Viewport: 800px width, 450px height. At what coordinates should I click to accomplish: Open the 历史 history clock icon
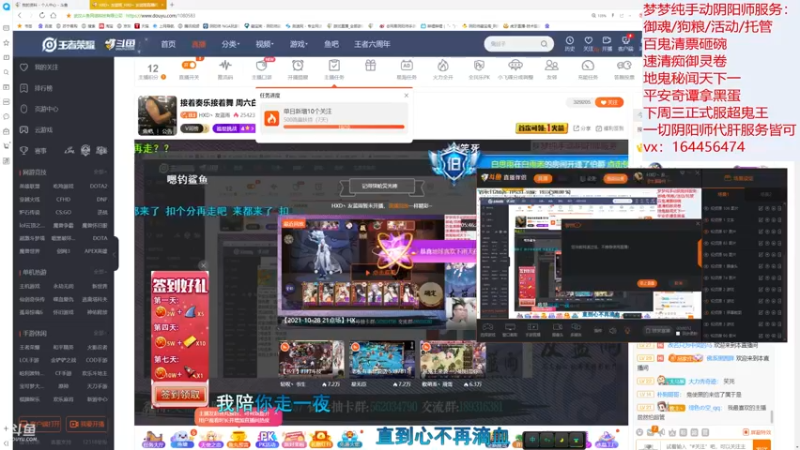[x=569, y=41]
